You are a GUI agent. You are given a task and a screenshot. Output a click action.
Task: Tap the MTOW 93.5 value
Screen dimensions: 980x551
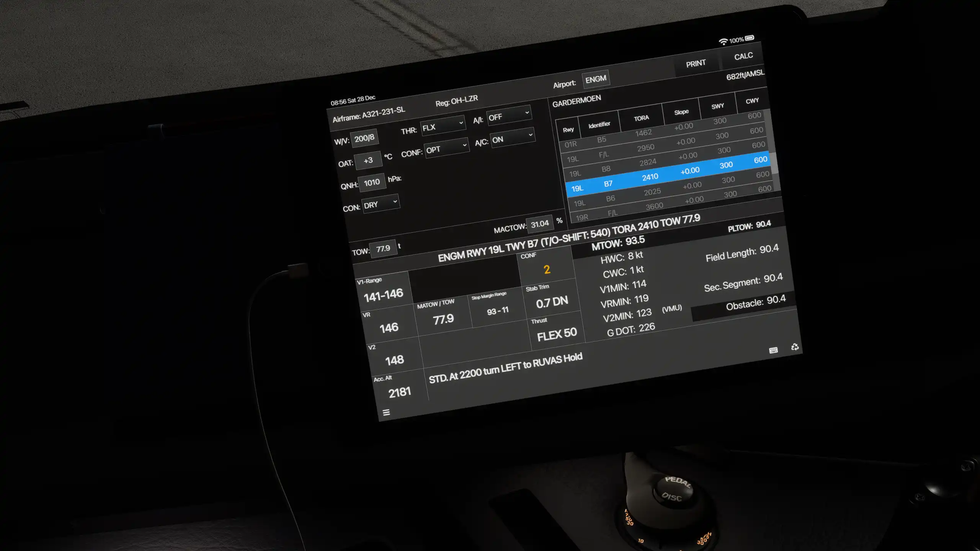point(618,242)
